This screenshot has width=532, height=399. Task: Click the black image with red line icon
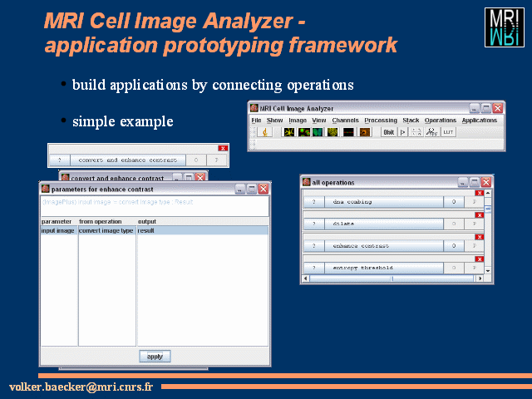pos(348,132)
